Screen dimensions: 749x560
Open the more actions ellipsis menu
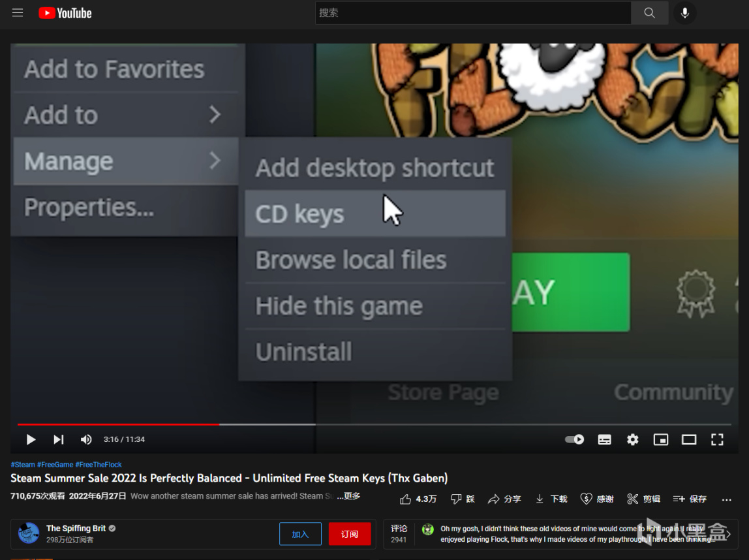click(726, 498)
